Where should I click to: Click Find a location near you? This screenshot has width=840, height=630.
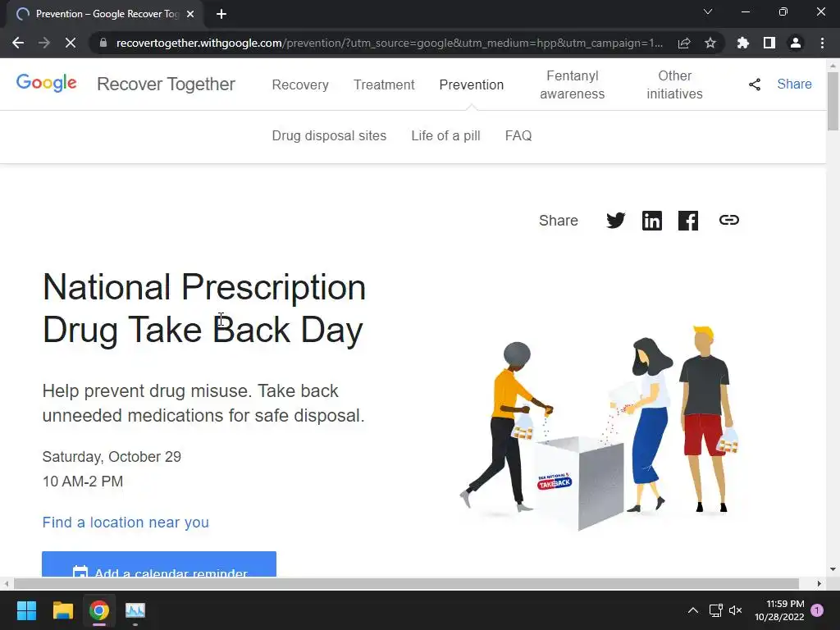click(x=126, y=523)
